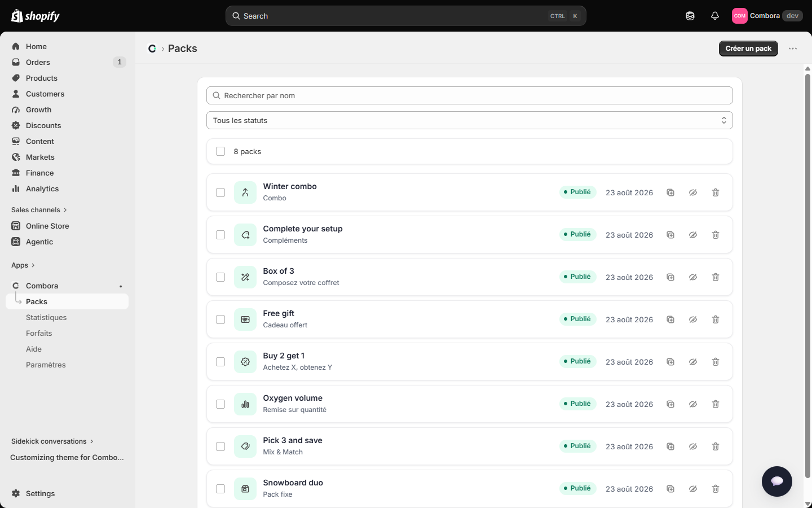Open Statistiques in Combora menu
The image size is (812, 508).
[x=46, y=317]
